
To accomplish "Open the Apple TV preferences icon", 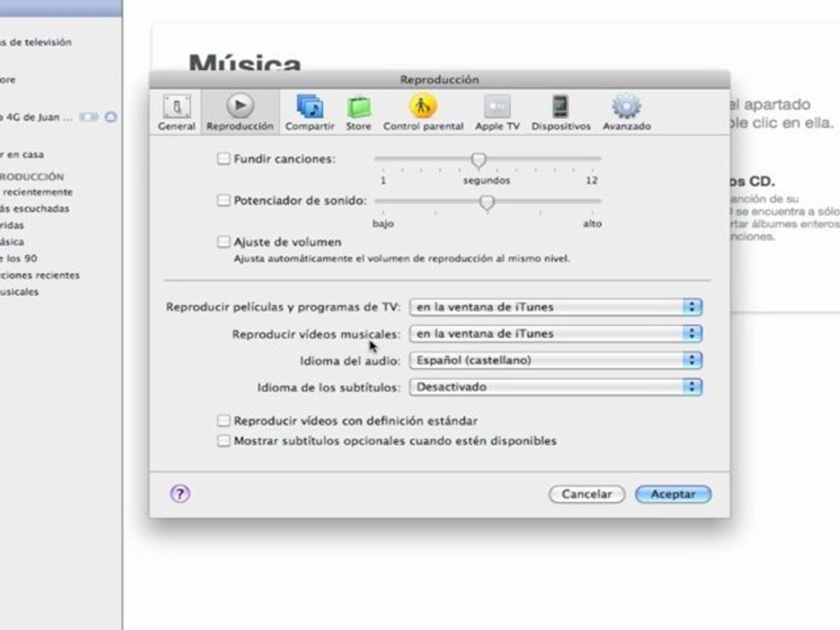I will click(497, 113).
